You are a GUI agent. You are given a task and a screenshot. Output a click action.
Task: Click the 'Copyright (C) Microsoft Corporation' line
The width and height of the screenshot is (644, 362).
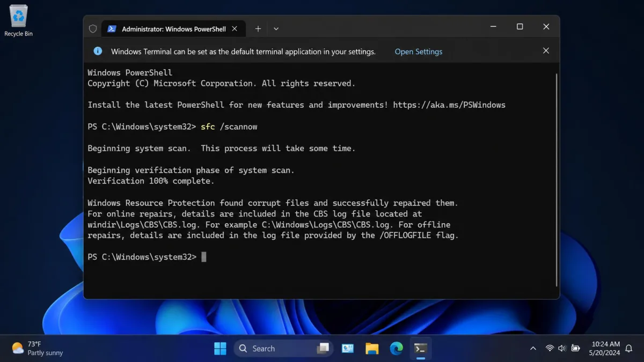[x=221, y=84]
